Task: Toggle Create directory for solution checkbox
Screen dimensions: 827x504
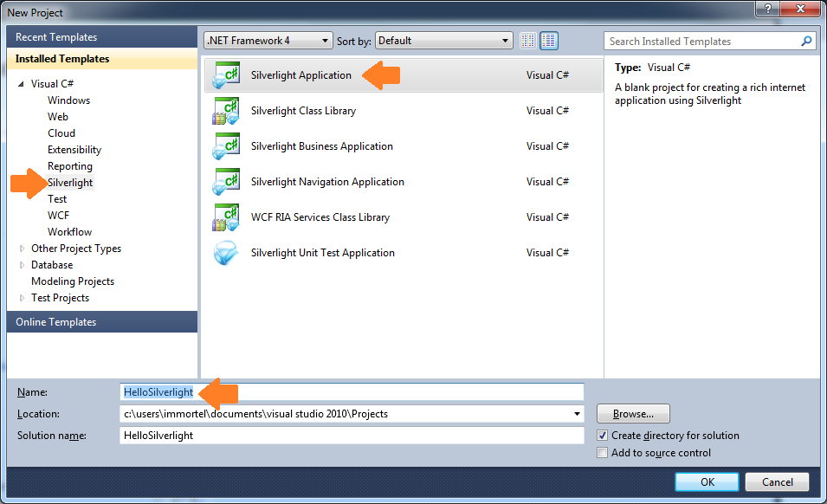Action: pos(603,436)
